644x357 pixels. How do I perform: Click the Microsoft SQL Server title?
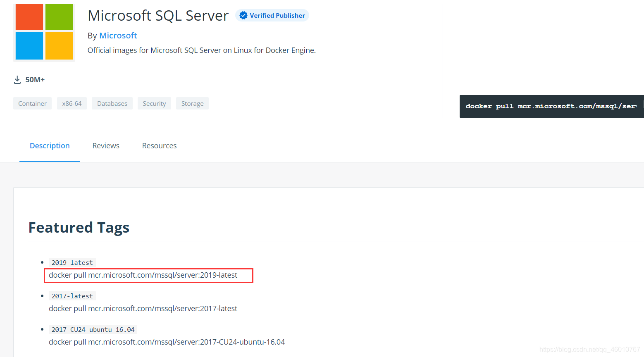pos(158,16)
